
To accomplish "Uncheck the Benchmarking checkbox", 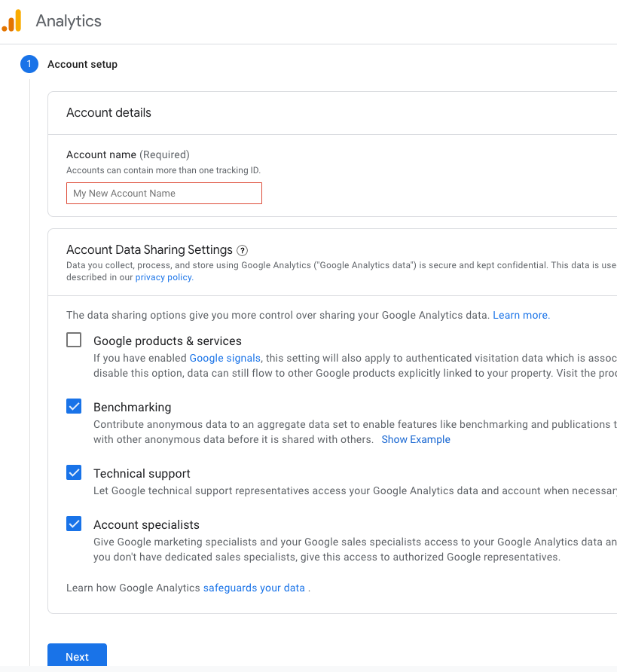I will click(74, 406).
